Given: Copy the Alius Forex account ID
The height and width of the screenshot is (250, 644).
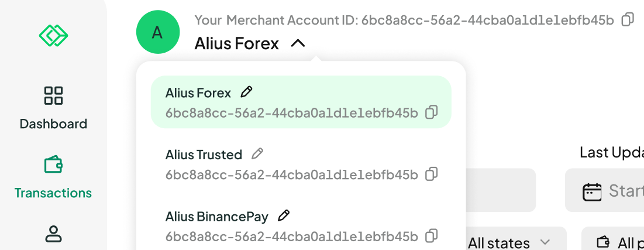Looking at the screenshot, I should point(431,112).
